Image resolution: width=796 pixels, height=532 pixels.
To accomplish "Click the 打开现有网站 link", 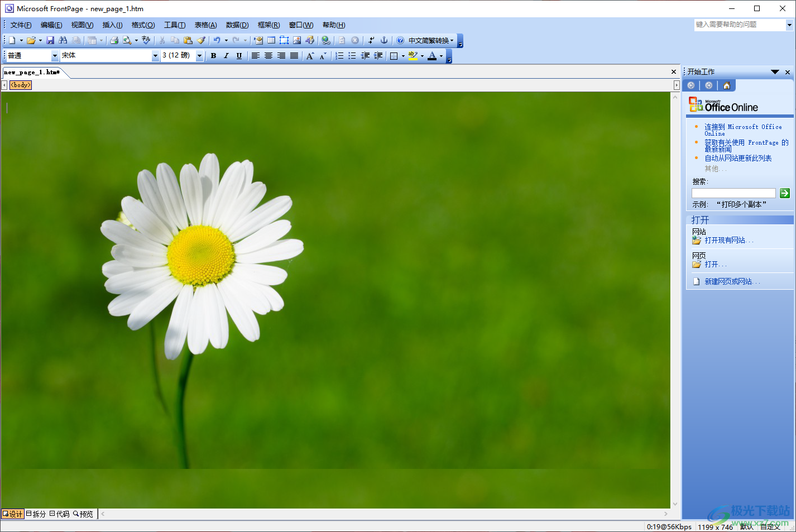I will tap(728, 241).
